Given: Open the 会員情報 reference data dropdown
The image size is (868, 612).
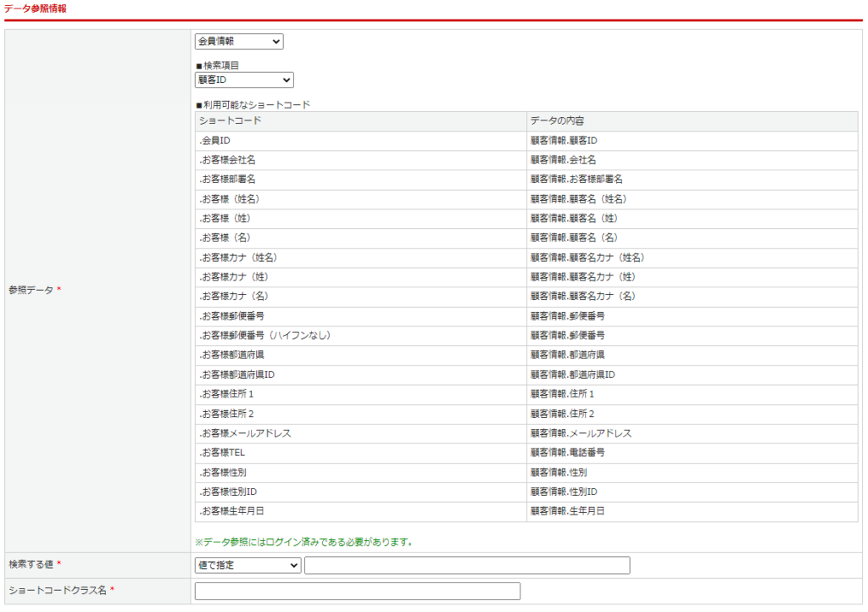Looking at the screenshot, I should click(239, 42).
